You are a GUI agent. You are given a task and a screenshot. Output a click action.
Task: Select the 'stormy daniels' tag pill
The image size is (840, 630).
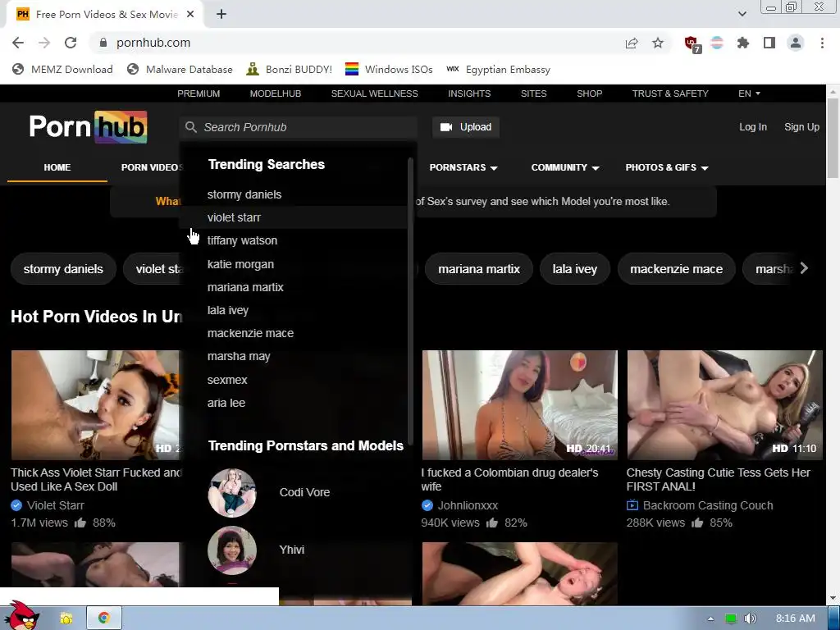63,269
